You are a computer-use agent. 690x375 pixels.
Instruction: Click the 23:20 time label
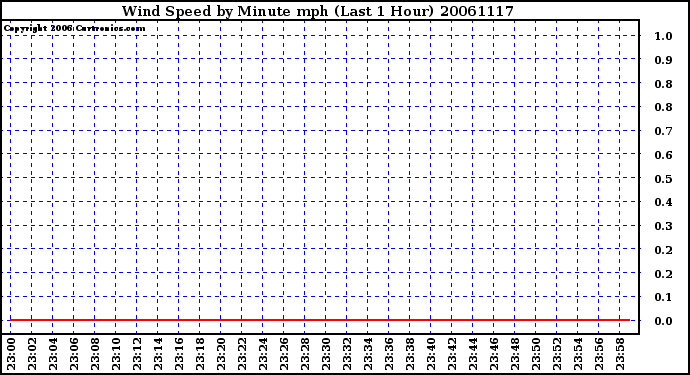(221, 354)
